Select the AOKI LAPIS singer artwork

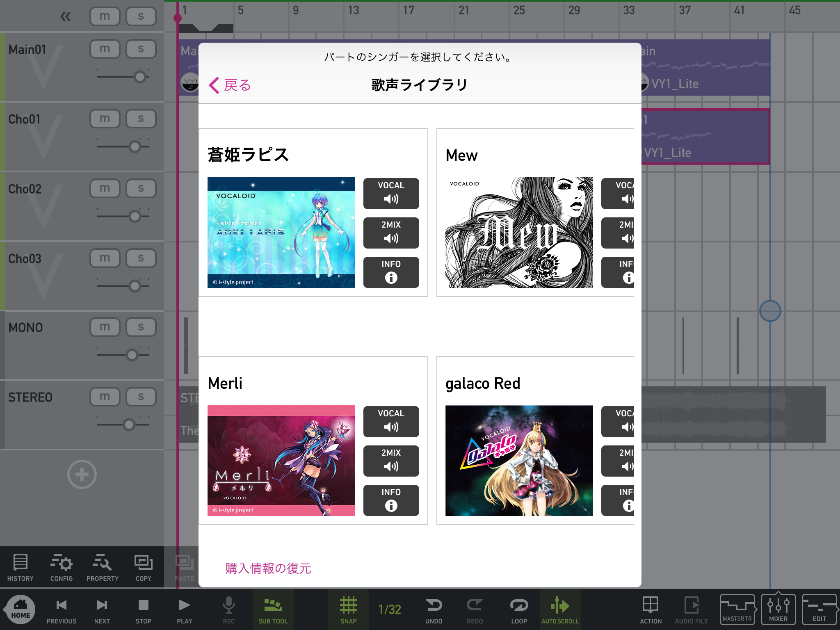pos(281,233)
